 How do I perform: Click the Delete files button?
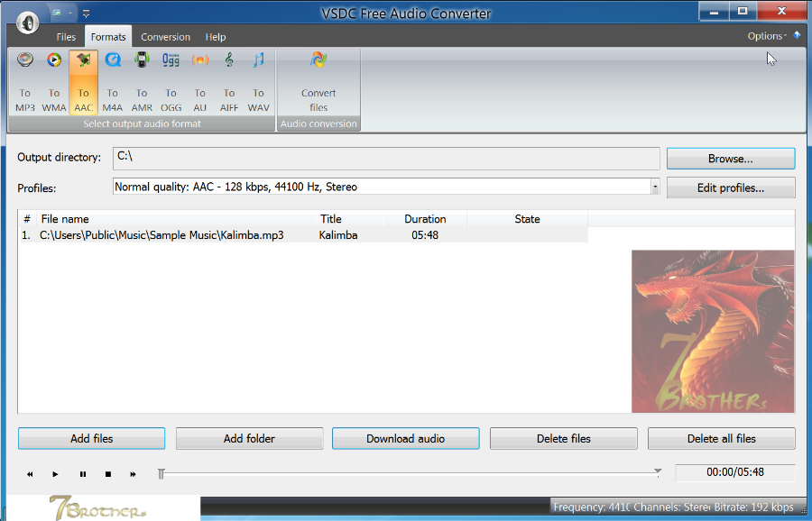[563, 438]
